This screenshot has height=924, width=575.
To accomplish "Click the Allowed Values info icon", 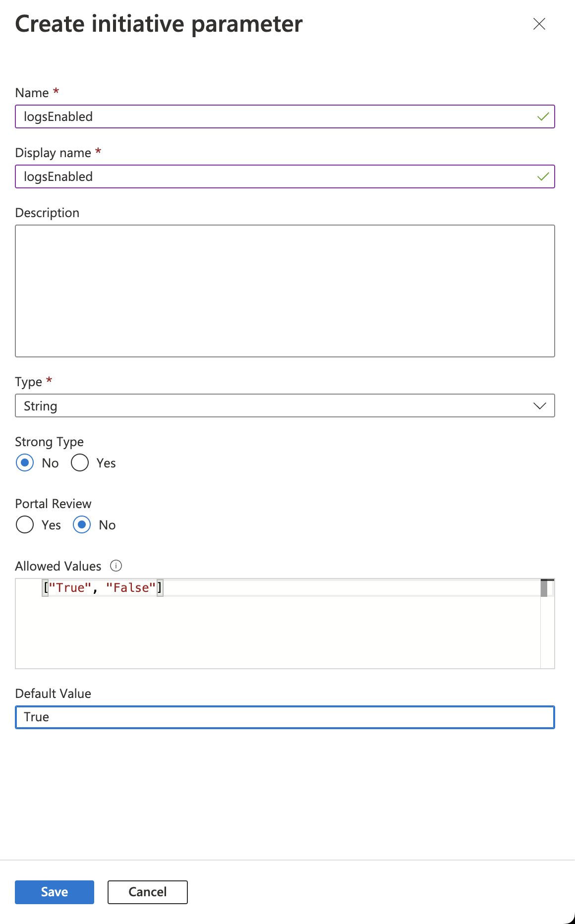I will (x=116, y=566).
